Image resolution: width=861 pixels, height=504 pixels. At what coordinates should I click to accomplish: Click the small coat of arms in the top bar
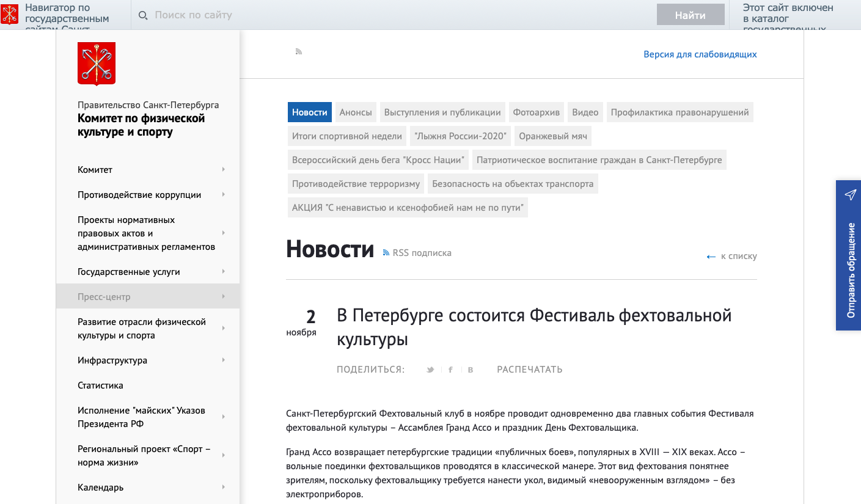[x=10, y=15]
